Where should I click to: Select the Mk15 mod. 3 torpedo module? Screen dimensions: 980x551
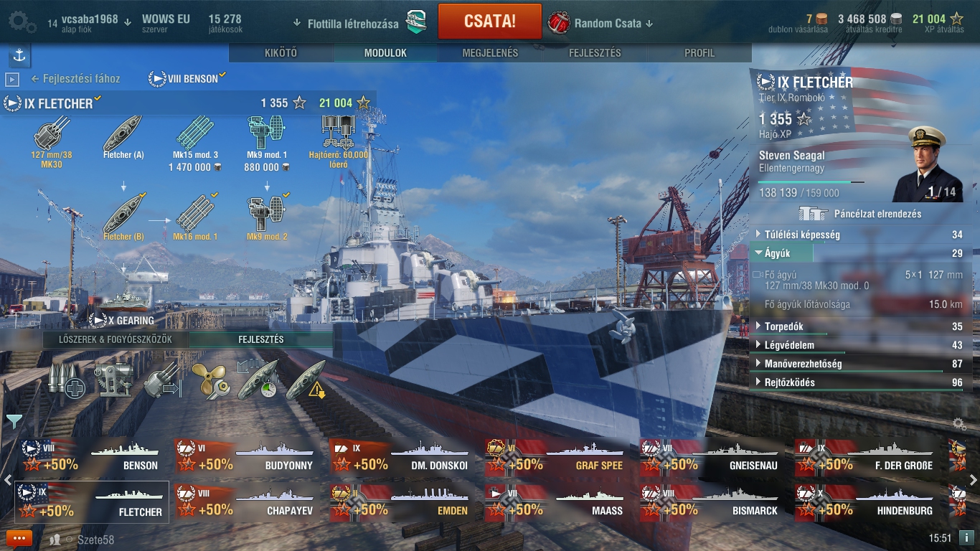pos(195,133)
